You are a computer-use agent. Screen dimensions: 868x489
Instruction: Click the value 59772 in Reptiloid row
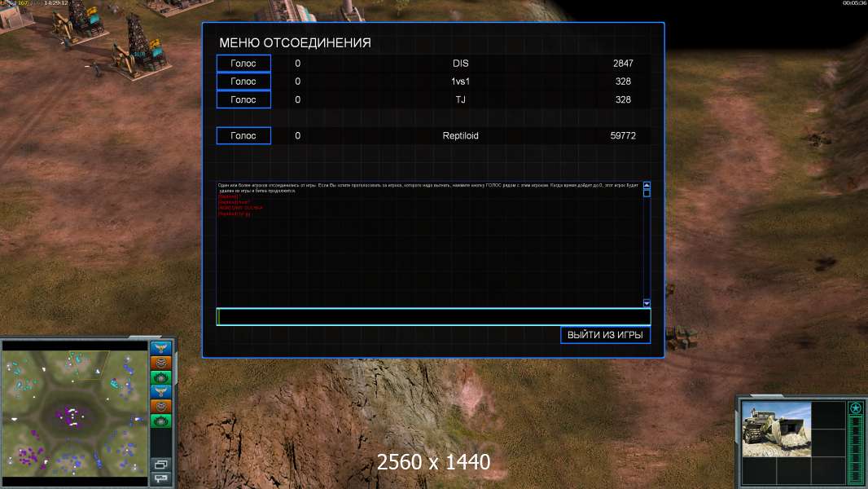click(624, 135)
